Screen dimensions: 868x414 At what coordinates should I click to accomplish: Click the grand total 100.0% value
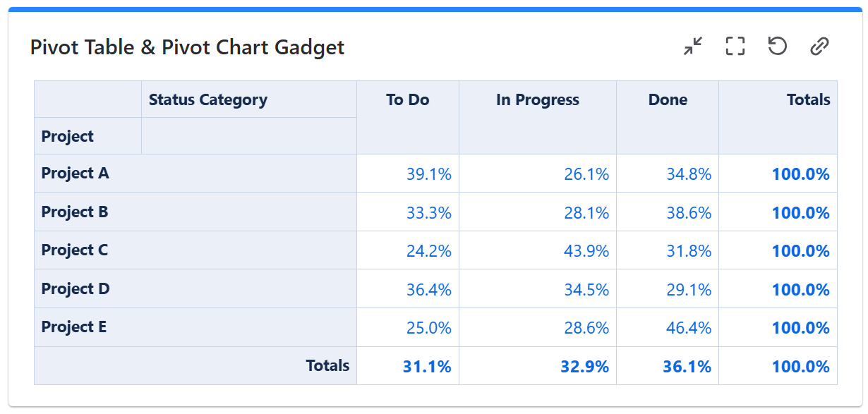(x=800, y=367)
